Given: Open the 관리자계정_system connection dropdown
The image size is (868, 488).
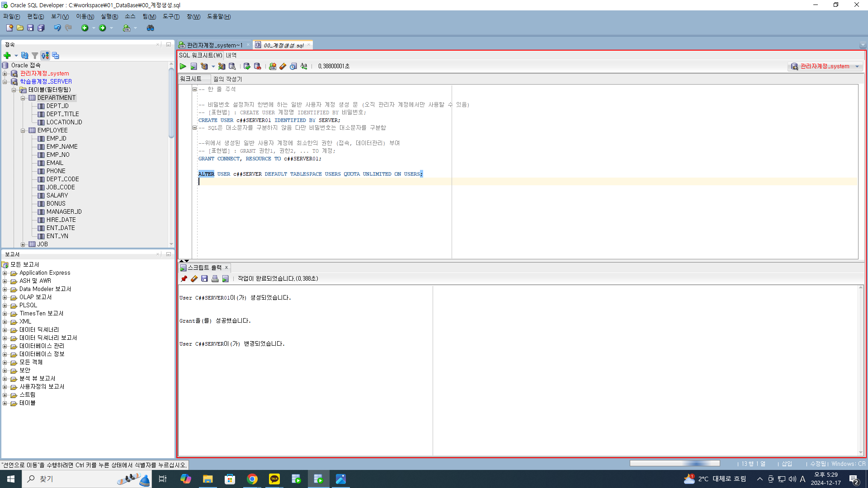Looking at the screenshot, I should click(x=857, y=66).
